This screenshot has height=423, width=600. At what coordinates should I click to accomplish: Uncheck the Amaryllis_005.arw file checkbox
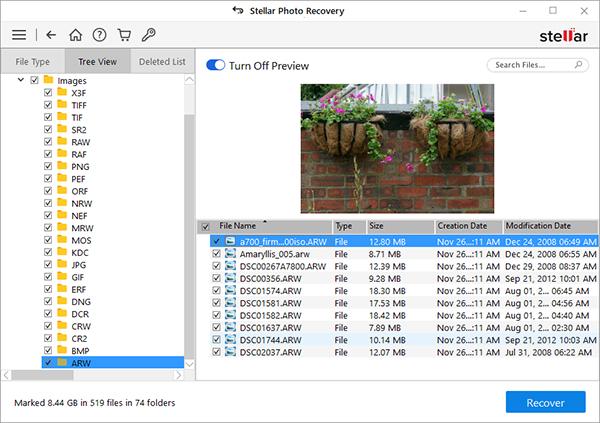(217, 255)
